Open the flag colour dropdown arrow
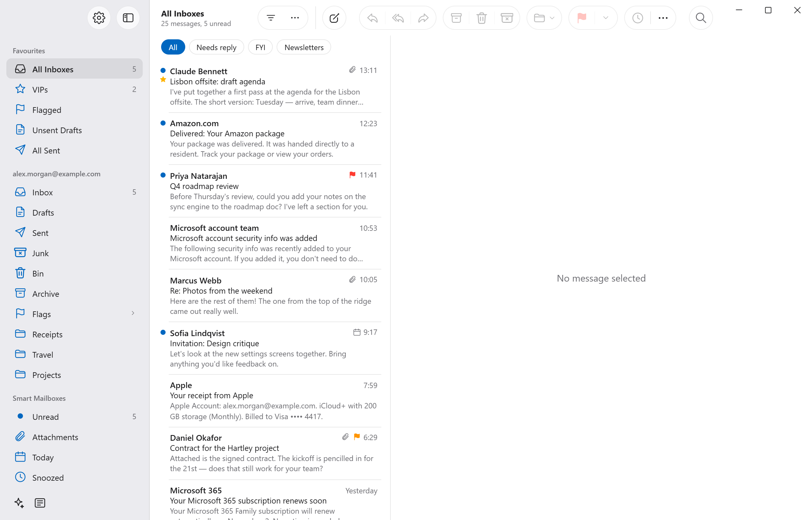The width and height of the screenshot is (812, 520). pyautogui.click(x=606, y=17)
